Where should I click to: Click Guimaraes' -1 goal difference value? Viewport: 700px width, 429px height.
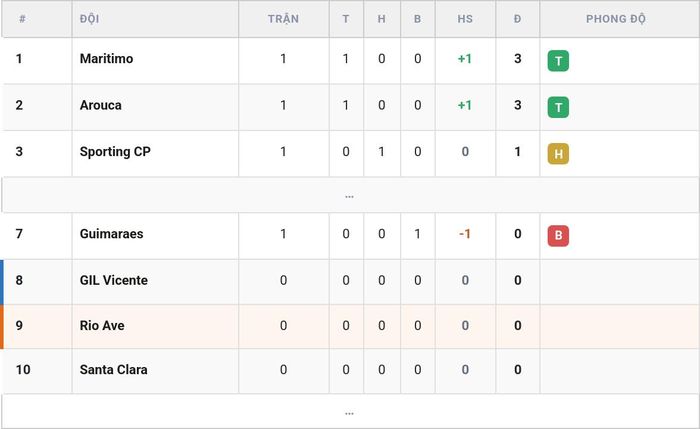465,234
